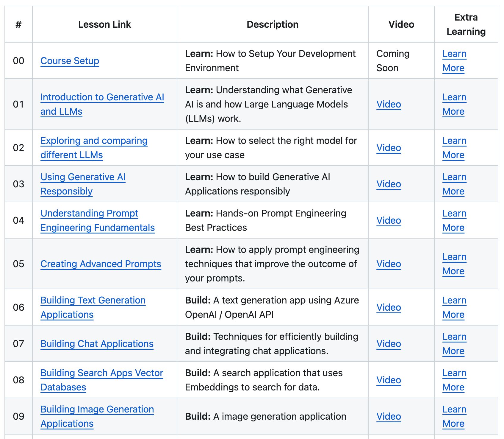Open Building Text Generation Applications lesson
Image resolution: width=504 pixels, height=439 pixels.
(x=93, y=301)
